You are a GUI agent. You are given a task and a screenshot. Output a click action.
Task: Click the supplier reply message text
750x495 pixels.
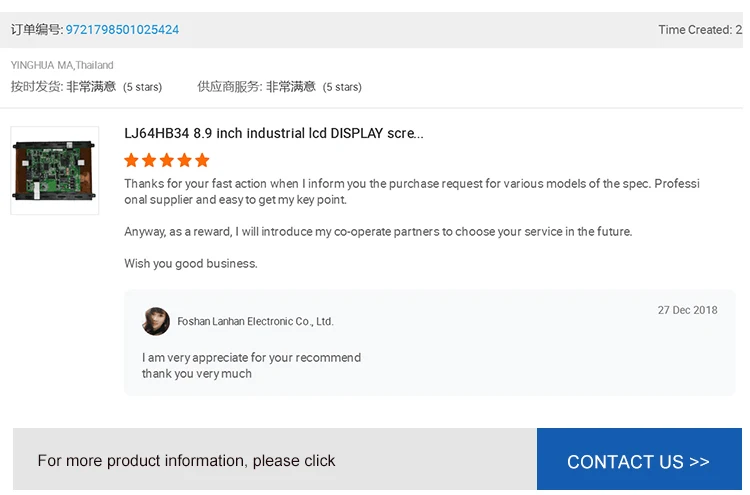251,365
